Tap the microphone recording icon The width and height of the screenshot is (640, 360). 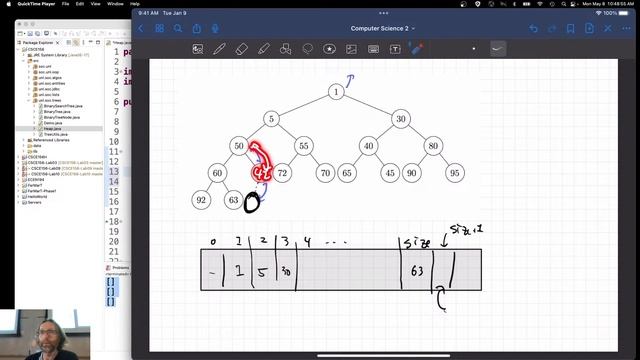click(215, 28)
